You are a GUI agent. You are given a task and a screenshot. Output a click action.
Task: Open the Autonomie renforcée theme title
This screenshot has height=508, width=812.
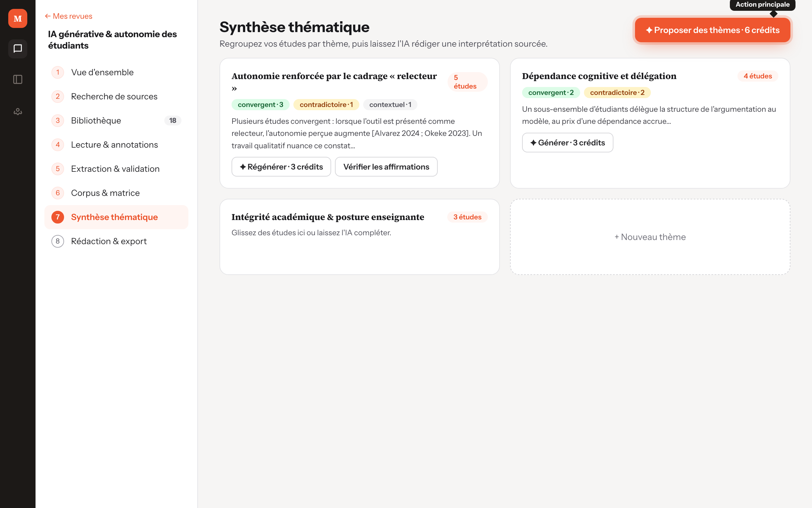pos(334,82)
